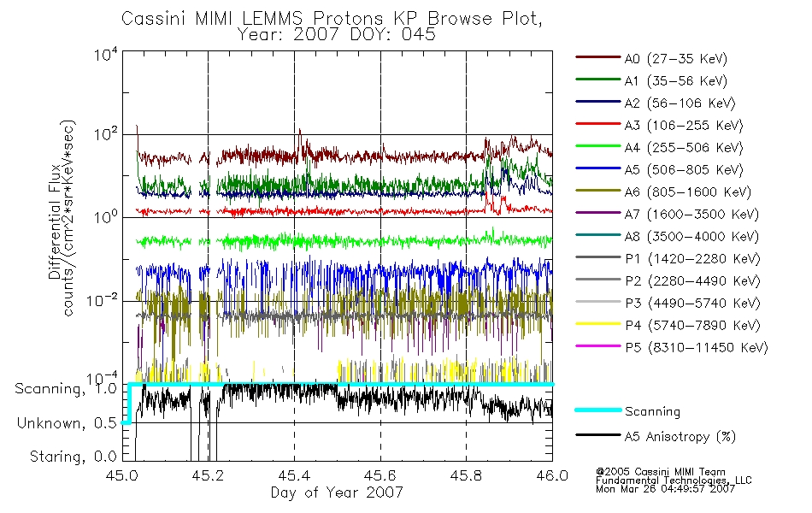Click the y-axis tick label 10^0
The width and height of the screenshot is (812, 513).
[106, 216]
